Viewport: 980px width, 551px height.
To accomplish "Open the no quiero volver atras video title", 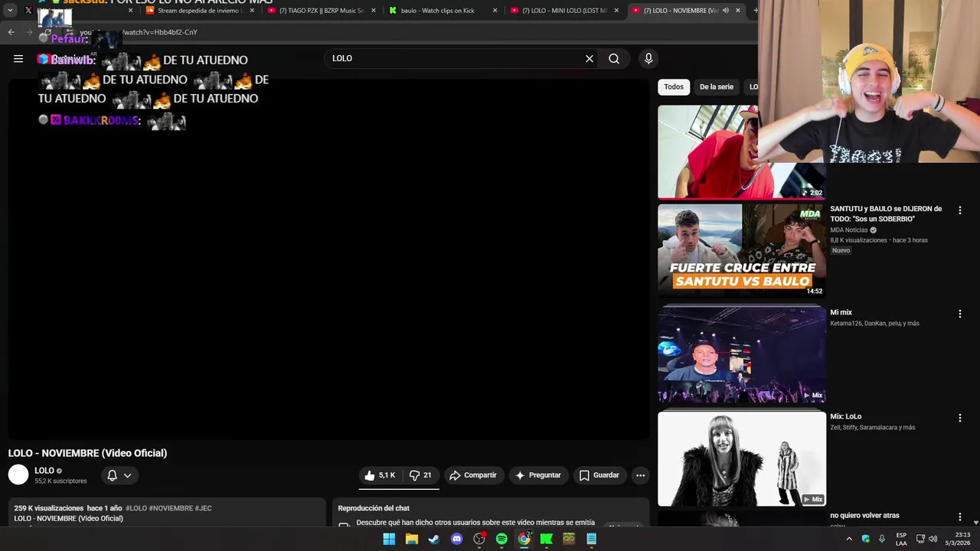I will pyautogui.click(x=864, y=516).
